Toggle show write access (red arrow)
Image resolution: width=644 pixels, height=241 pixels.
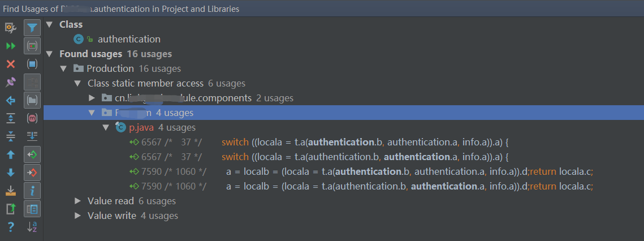click(x=32, y=173)
